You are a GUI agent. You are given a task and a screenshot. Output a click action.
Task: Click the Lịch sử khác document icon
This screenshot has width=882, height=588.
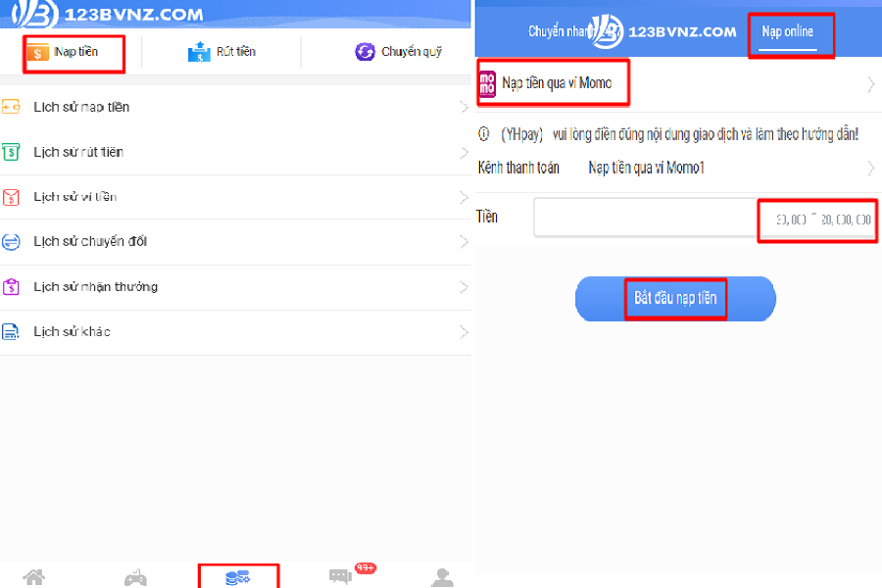tap(11, 332)
